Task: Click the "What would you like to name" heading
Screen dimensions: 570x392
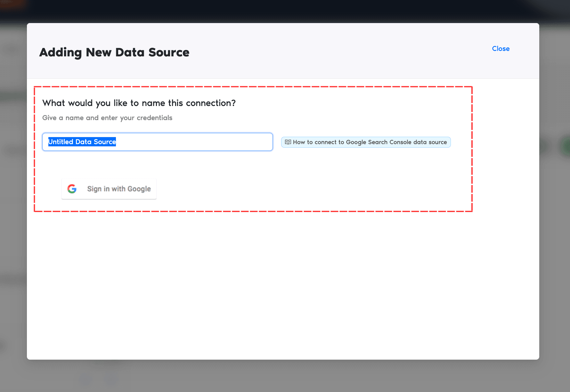Action: click(139, 103)
